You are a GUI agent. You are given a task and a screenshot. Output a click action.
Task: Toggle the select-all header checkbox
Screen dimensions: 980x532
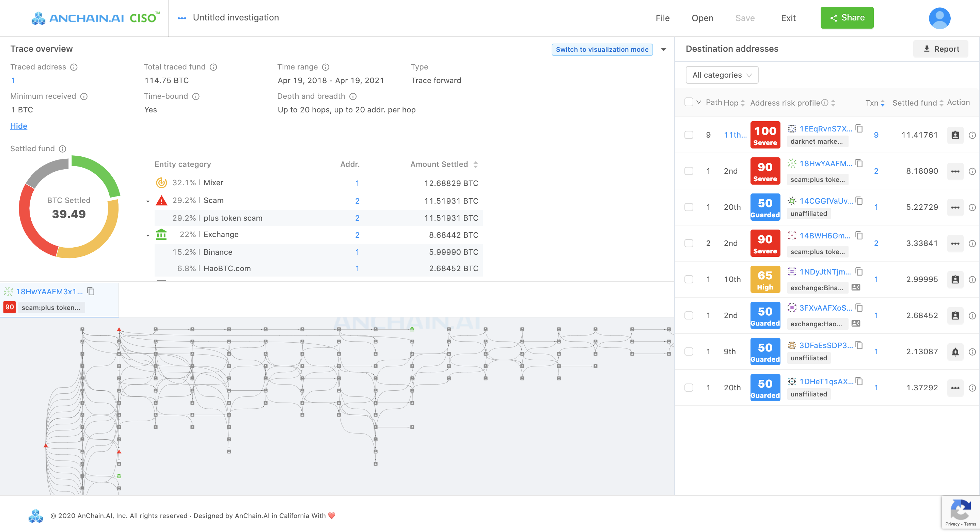689,102
